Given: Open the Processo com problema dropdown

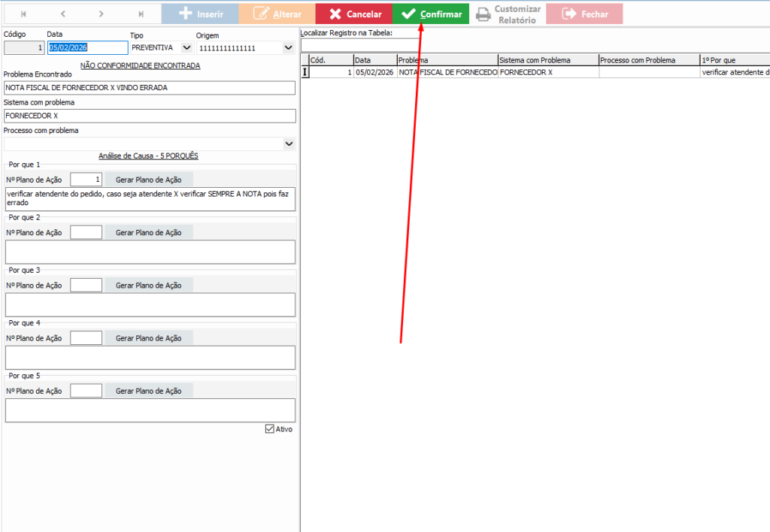Looking at the screenshot, I should point(289,144).
